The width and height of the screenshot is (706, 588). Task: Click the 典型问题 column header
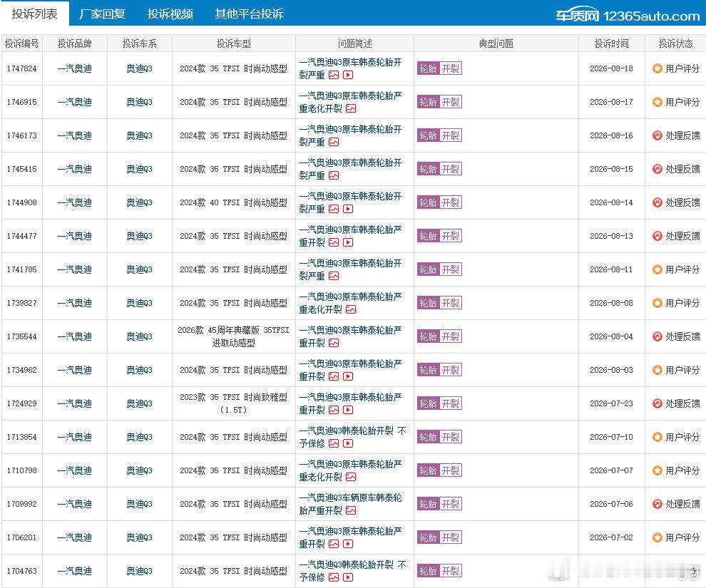click(x=496, y=43)
